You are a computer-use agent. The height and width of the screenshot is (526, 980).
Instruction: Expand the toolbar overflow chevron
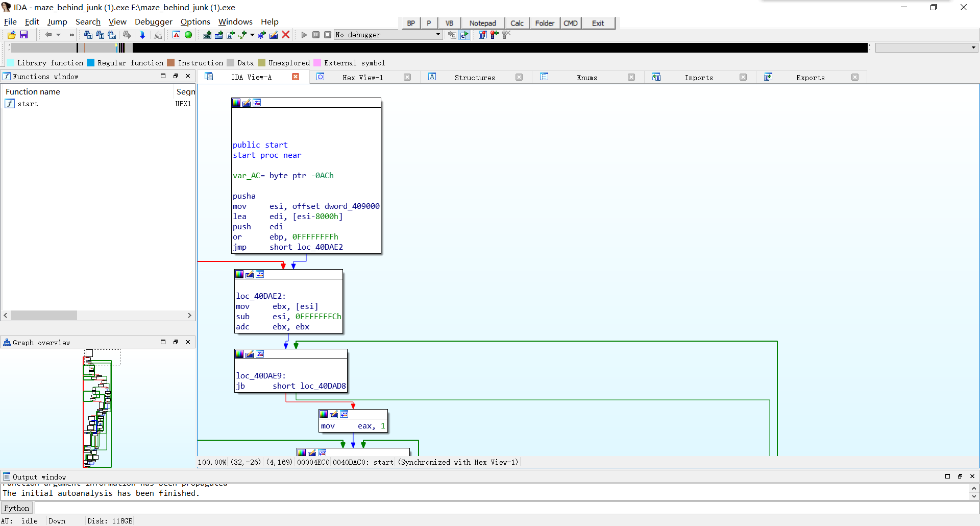coord(72,35)
